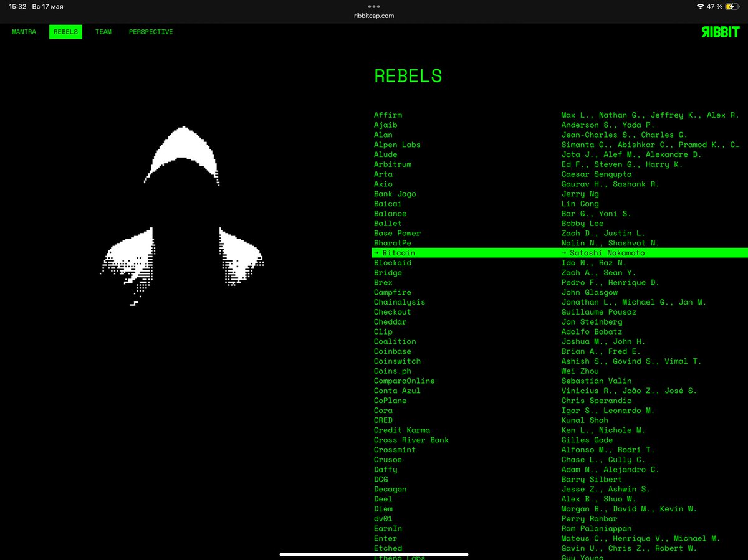
Task: Click the RIBBIT logo
Action: [720, 32]
